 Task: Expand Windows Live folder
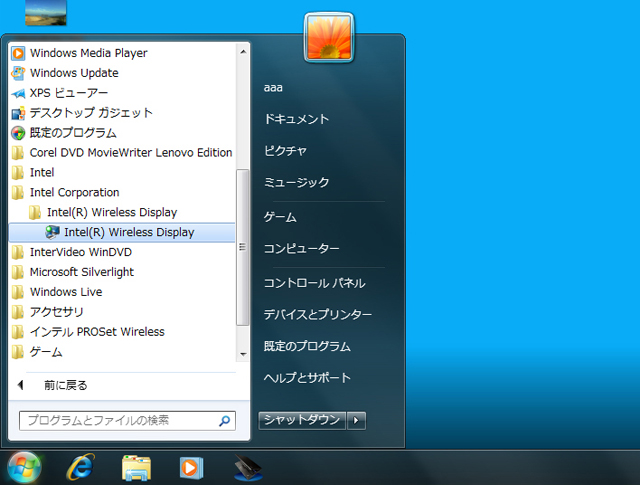click(122, 292)
